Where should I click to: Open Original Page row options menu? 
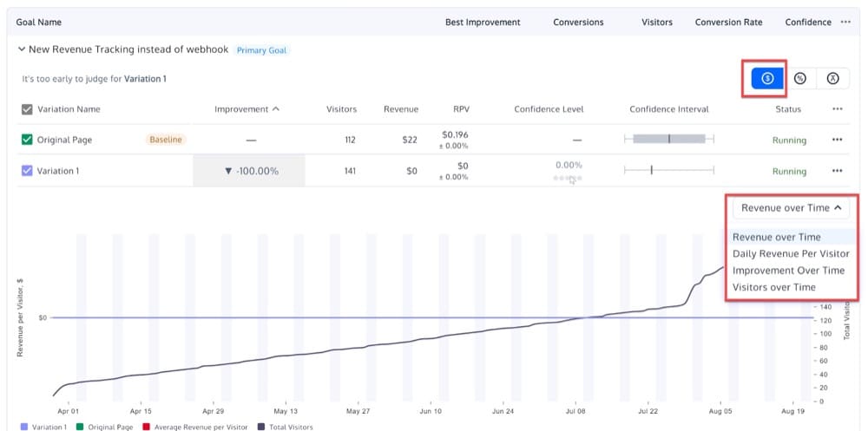tap(837, 140)
